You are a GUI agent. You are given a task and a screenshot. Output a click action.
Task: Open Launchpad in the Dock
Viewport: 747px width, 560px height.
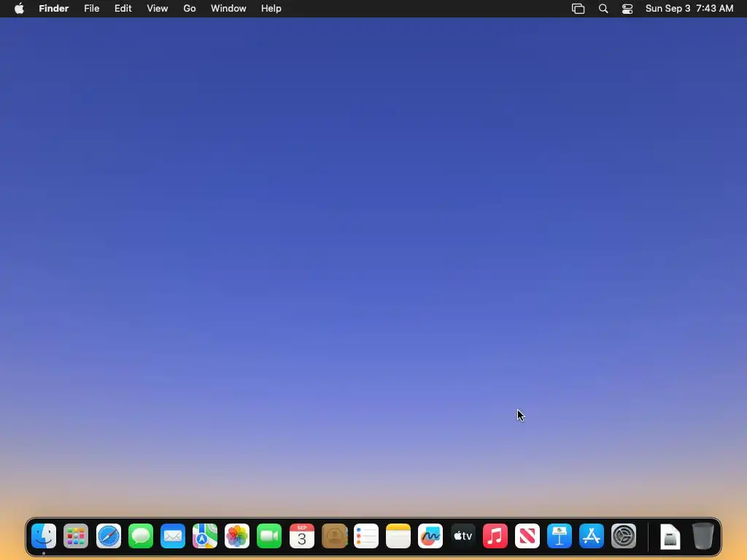[x=76, y=536]
